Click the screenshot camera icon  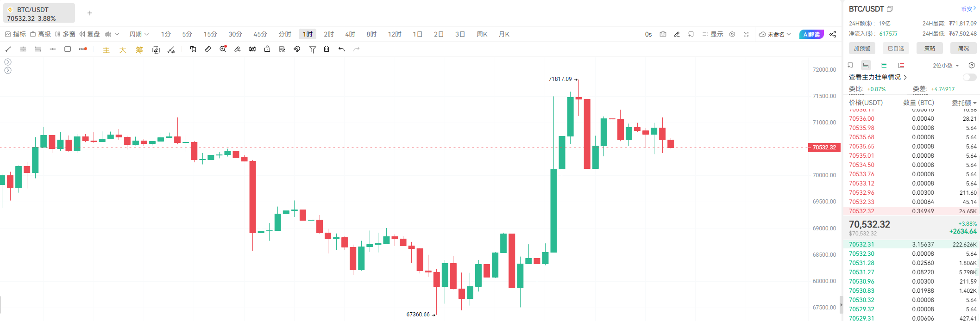[x=663, y=34]
